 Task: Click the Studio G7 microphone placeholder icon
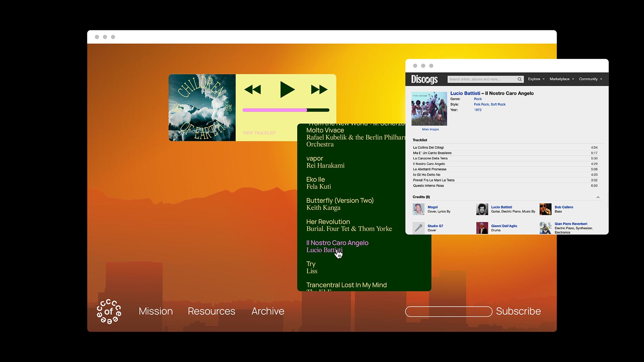pyautogui.click(x=418, y=228)
